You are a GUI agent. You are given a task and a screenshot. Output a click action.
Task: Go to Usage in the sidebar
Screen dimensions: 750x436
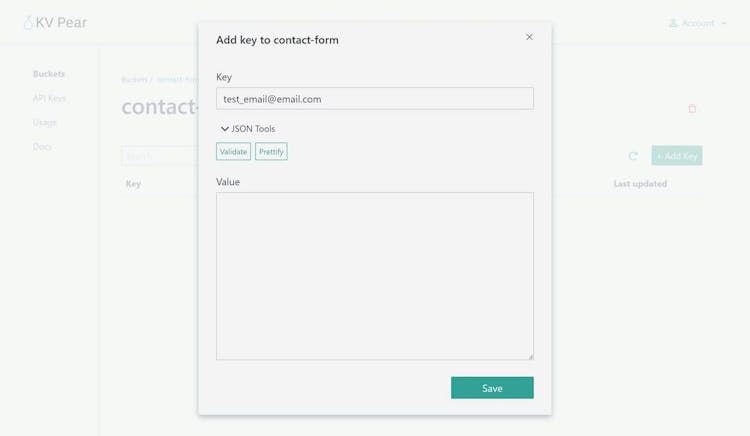point(44,122)
